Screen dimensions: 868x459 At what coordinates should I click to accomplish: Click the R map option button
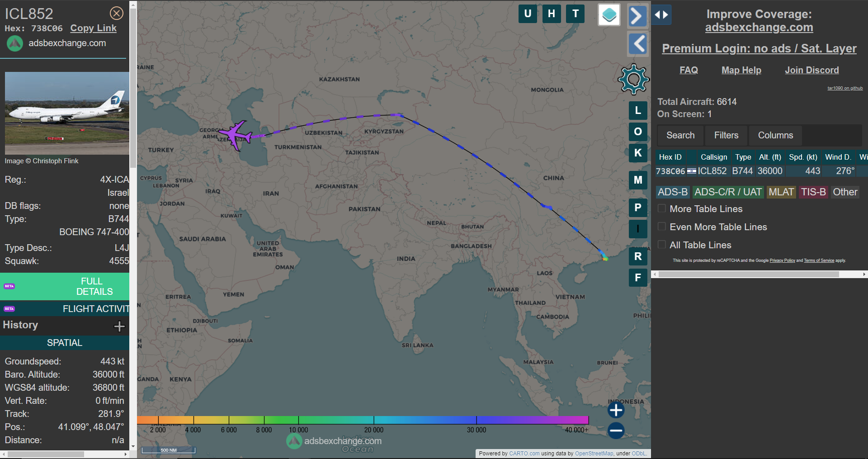pyautogui.click(x=638, y=256)
